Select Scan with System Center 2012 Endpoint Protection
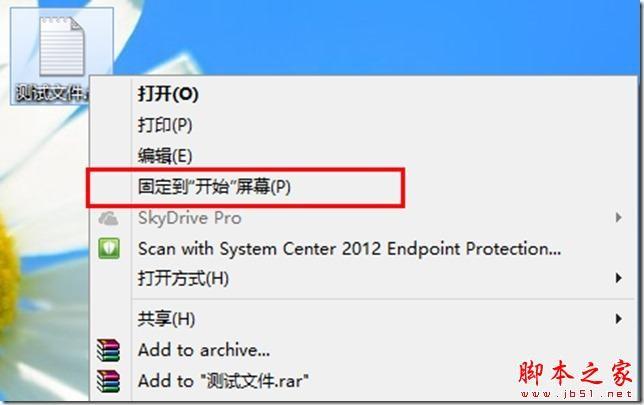Image resolution: width=644 pixels, height=405 pixels. 350,249
